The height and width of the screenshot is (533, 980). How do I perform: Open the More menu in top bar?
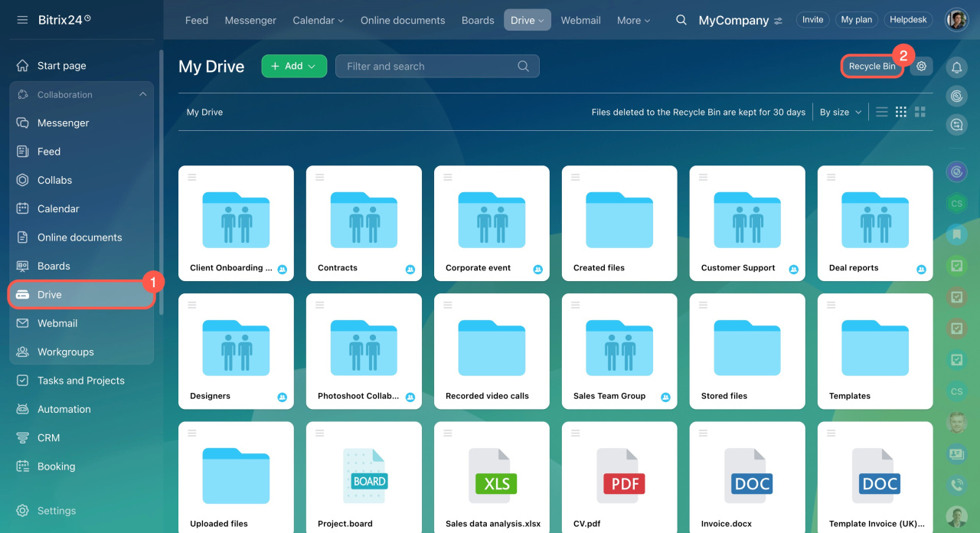(x=633, y=20)
